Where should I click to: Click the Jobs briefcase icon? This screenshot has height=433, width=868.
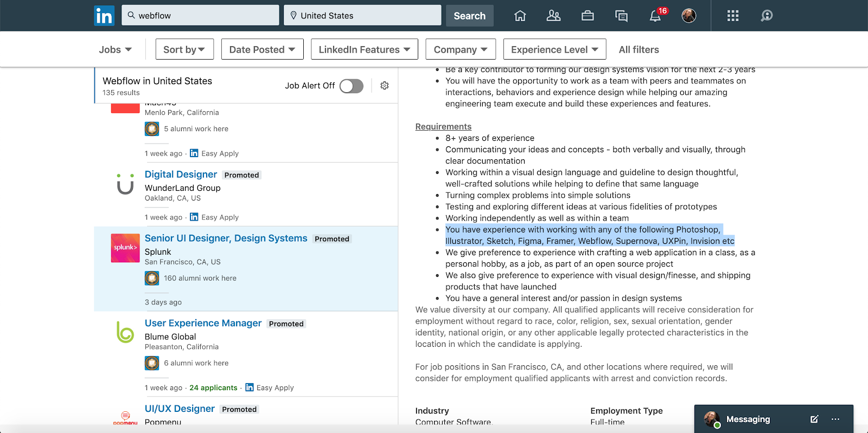588,16
